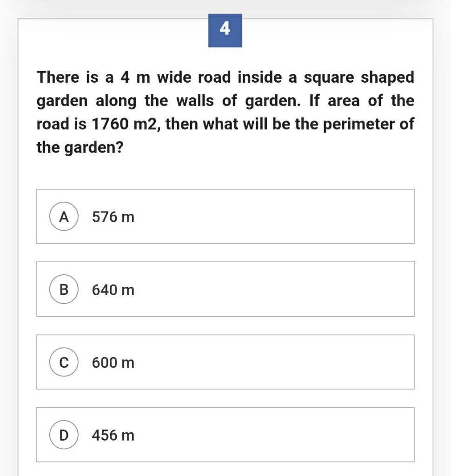Click the 456 m answer text
451x476 pixels.
coord(113,435)
